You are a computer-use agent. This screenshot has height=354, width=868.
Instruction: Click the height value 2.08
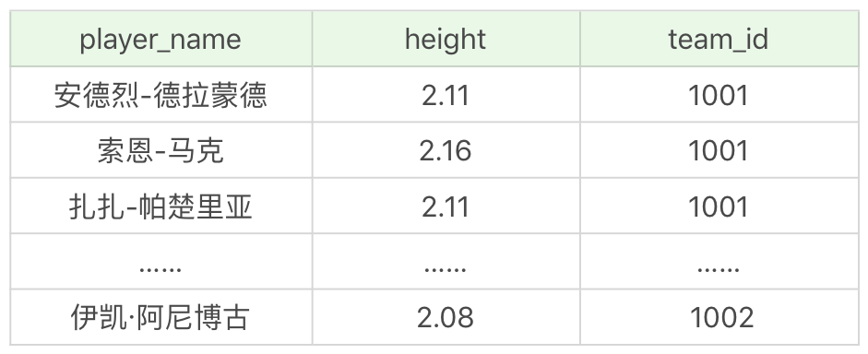click(446, 318)
